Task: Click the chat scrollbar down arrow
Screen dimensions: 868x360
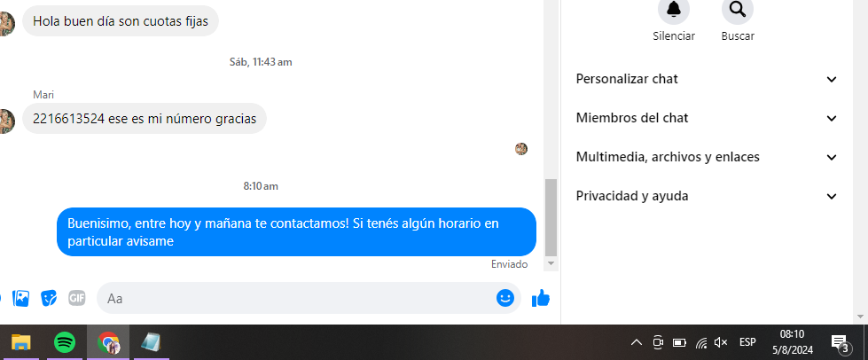Action: coord(551,263)
